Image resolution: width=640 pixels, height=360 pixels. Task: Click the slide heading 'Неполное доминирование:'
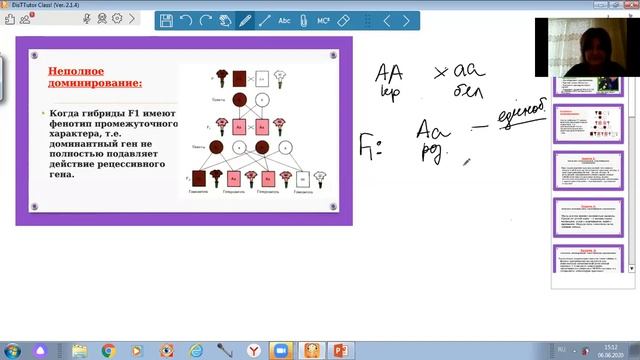click(x=95, y=77)
